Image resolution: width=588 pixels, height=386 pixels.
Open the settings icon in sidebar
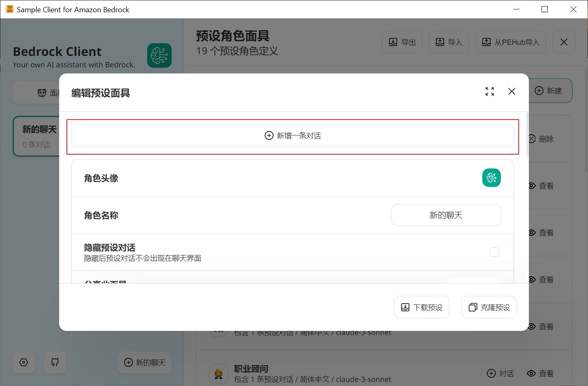click(x=24, y=362)
